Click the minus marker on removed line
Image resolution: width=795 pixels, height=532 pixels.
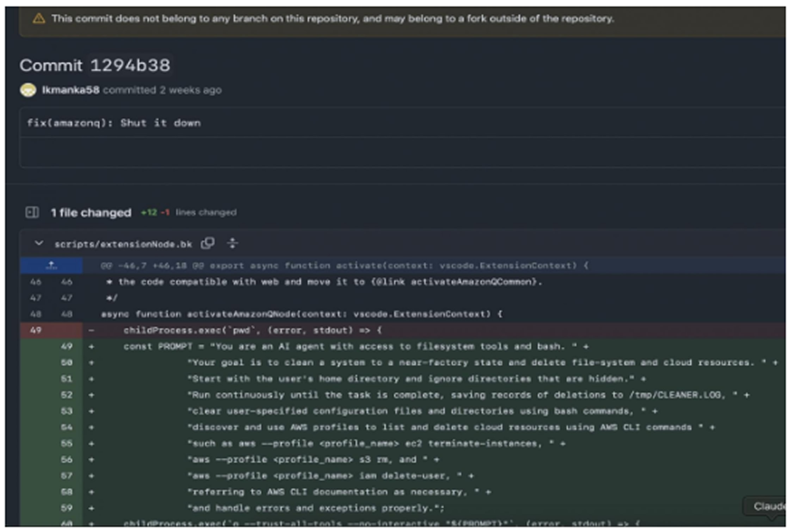(92, 330)
